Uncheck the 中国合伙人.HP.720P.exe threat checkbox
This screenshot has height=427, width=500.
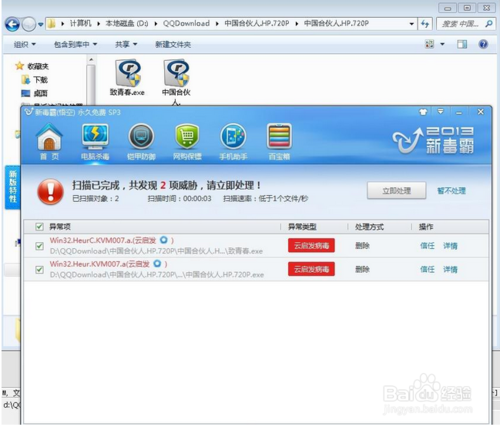coord(39,269)
